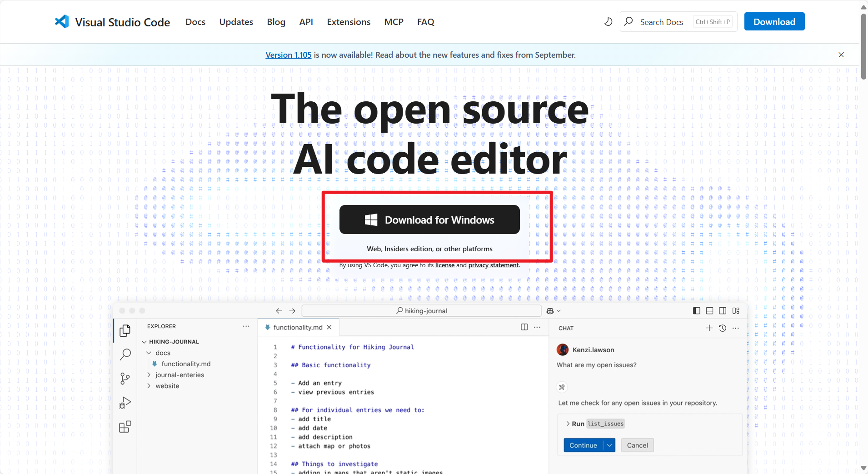
Task: Open the FAQ nav link
Action: point(426,22)
